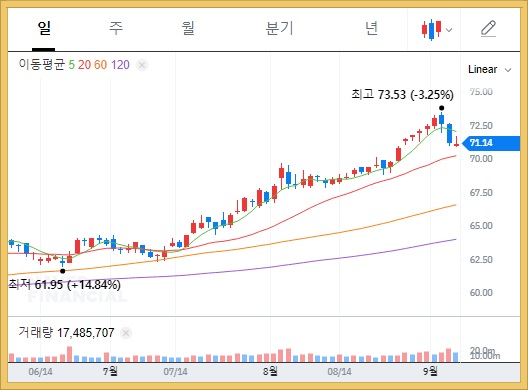This screenshot has height=390, width=528.
Task: Open the candlestick chart type selector
Action: pos(437,30)
